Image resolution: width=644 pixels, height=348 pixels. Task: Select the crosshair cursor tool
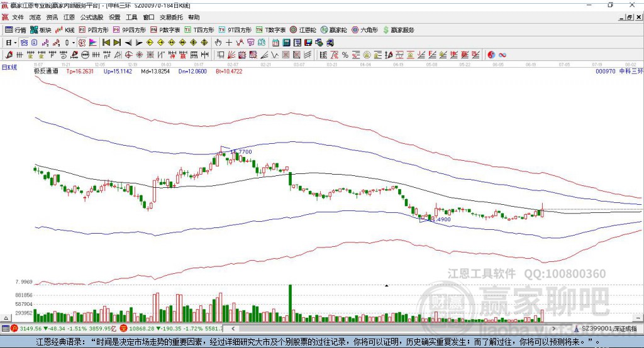[229, 42]
